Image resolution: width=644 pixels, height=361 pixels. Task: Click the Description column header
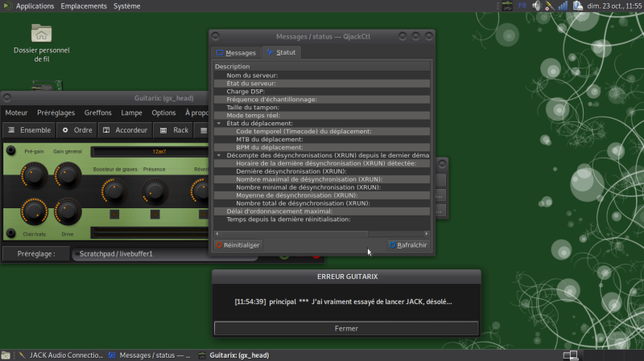point(321,67)
